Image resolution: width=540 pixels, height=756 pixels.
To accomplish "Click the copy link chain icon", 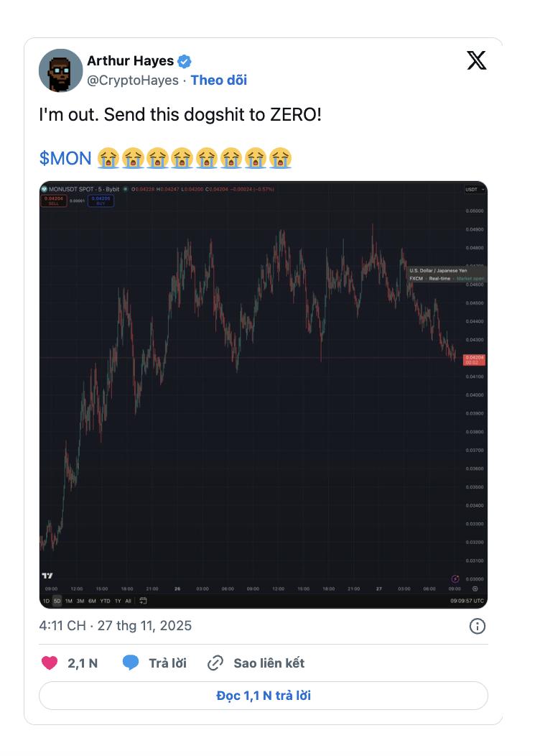I will click(215, 663).
